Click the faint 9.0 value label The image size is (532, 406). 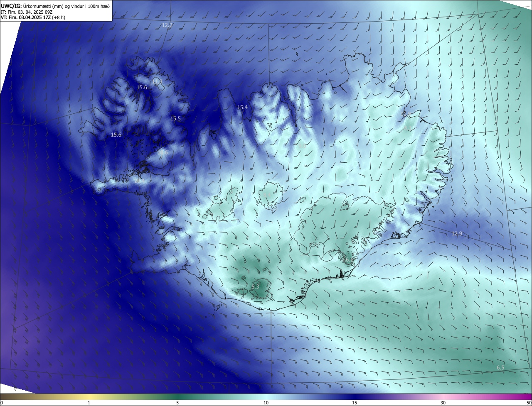(x=302, y=146)
